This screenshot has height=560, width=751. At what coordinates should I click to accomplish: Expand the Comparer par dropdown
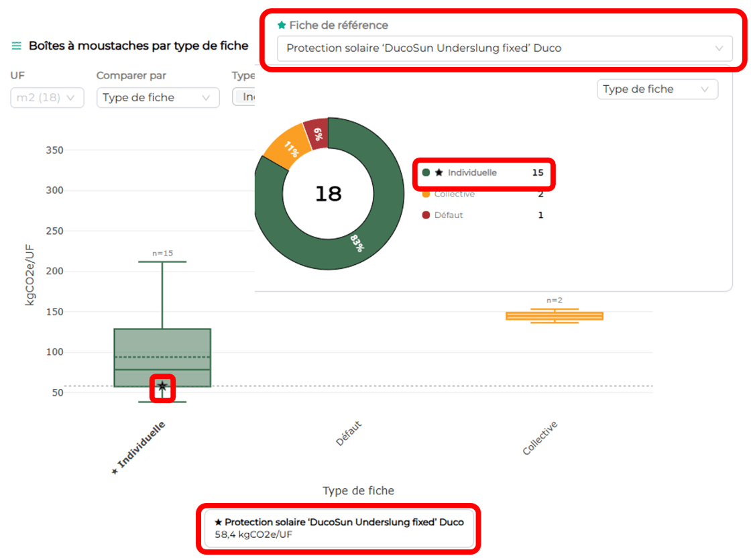[x=158, y=98]
